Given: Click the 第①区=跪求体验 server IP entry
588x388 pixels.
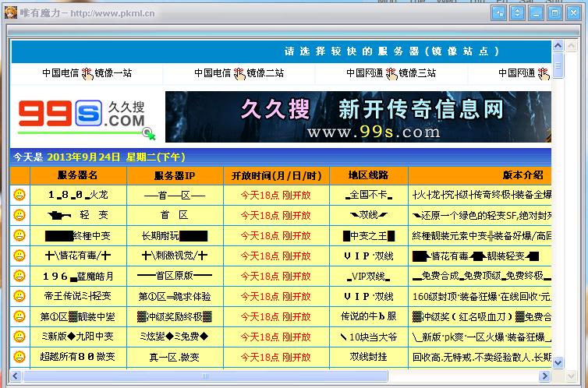Looking at the screenshot, I should pyautogui.click(x=175, y=296).
